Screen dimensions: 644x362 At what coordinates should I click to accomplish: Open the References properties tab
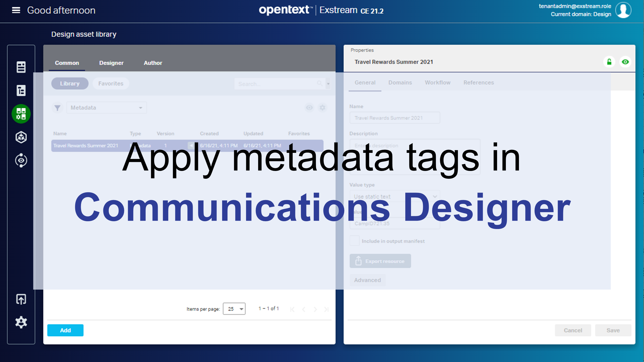tap(479, 82)
